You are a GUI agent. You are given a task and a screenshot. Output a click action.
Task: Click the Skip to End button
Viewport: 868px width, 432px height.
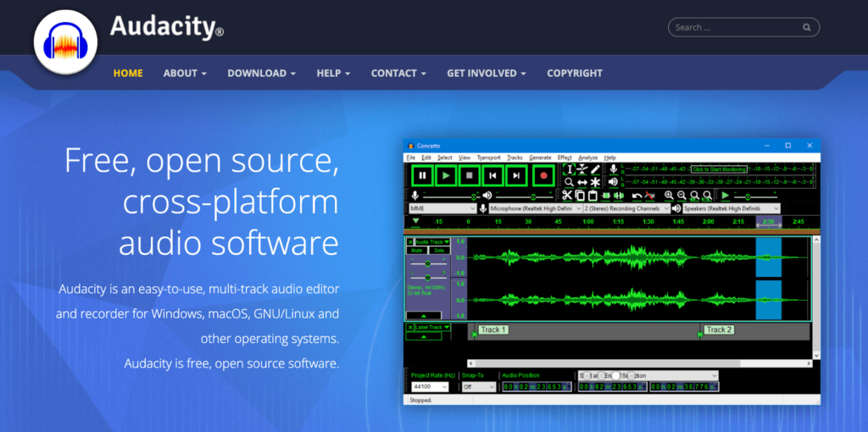(516, 175)
